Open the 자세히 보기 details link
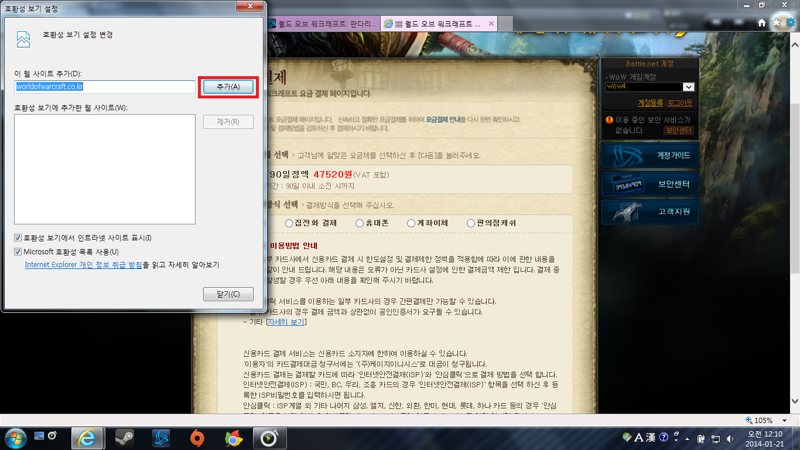Image resolution: width=800 pixels, height=450 pixels. pos(286,322)
